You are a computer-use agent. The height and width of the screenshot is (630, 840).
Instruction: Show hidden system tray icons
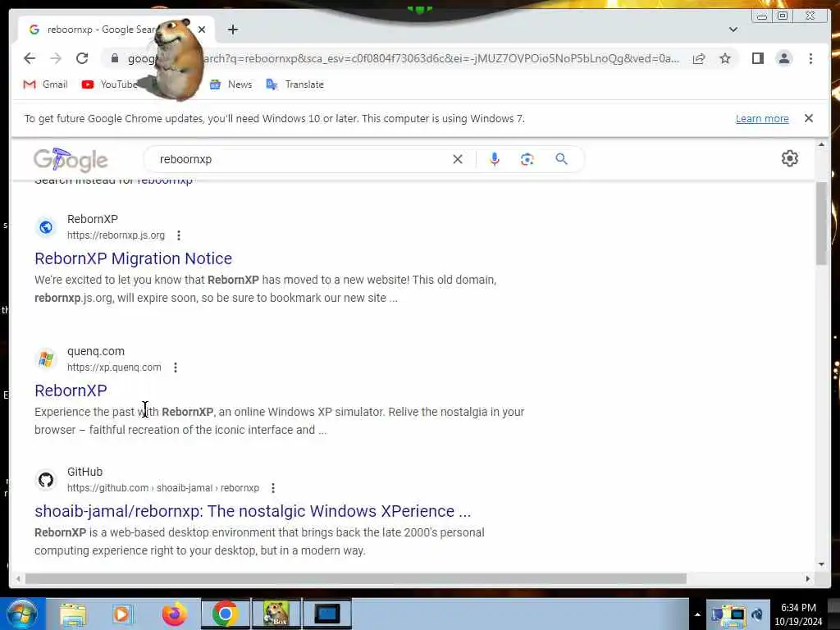click(x=697, y=614)
